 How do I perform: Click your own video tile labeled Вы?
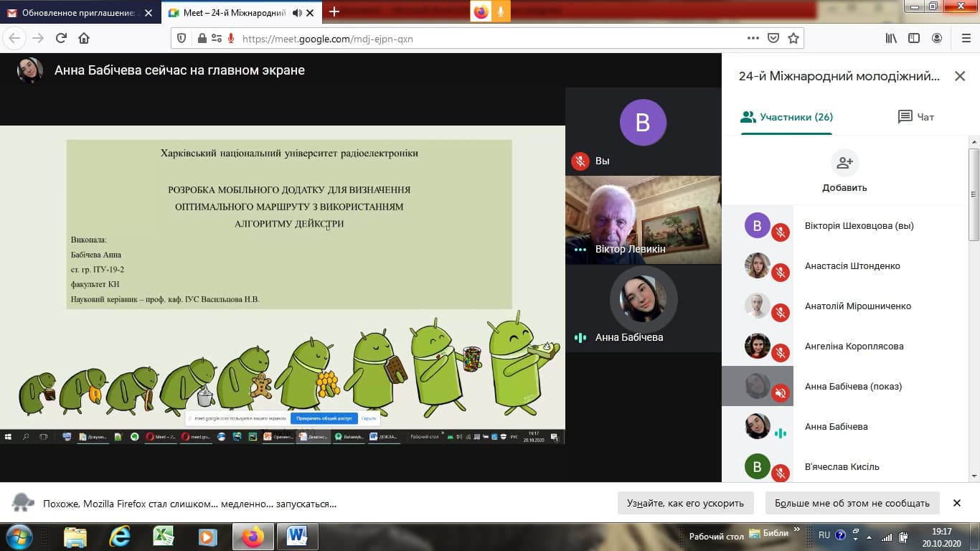[x=644, y=131]
